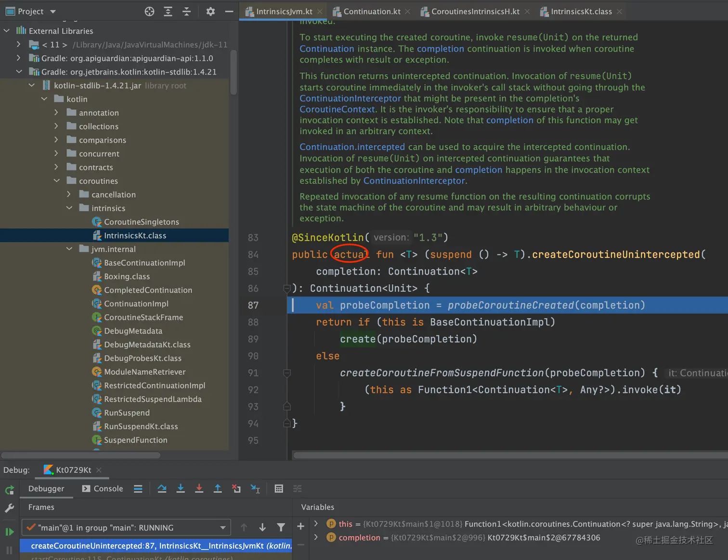Open debugger settings wrench icon
This screenshot has width=728, height=560.
(x=9, y=508)
